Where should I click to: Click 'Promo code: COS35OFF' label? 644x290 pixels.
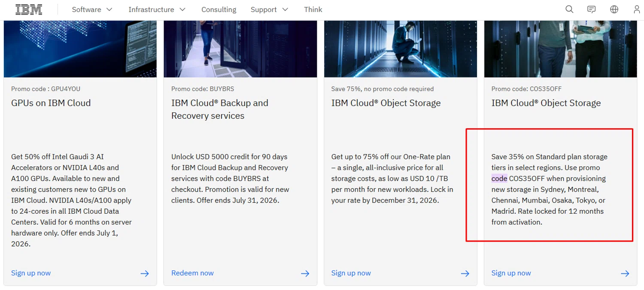pyautogui.click(x=526, y=89)
